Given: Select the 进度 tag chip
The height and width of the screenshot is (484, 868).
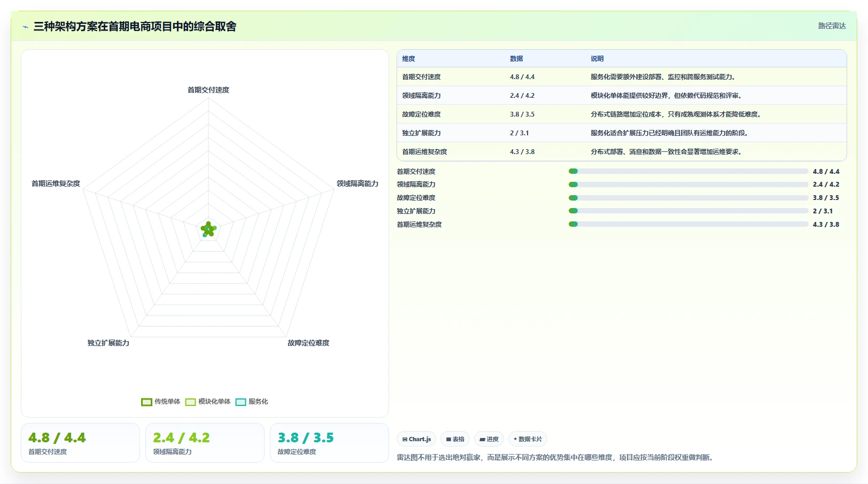Looking at the screenshot, I should (489, 439).
